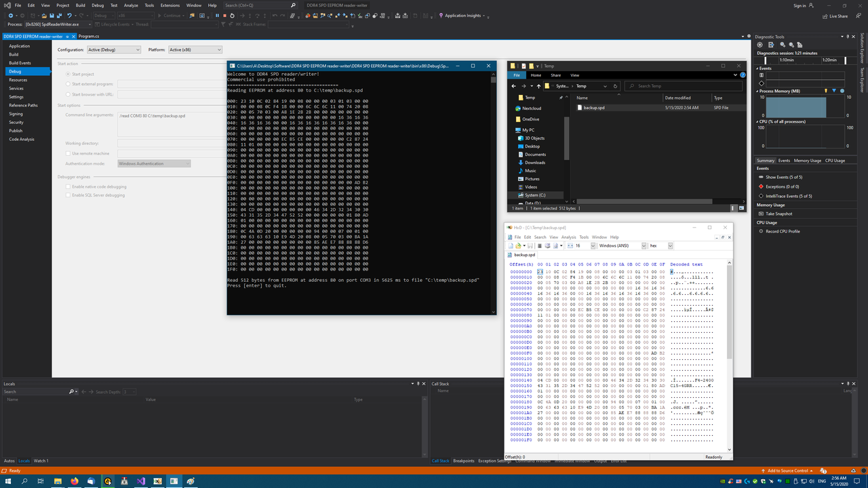
Task: Open Configuration Active (Debug) dropdown
Action: click(x=114, y=49)
